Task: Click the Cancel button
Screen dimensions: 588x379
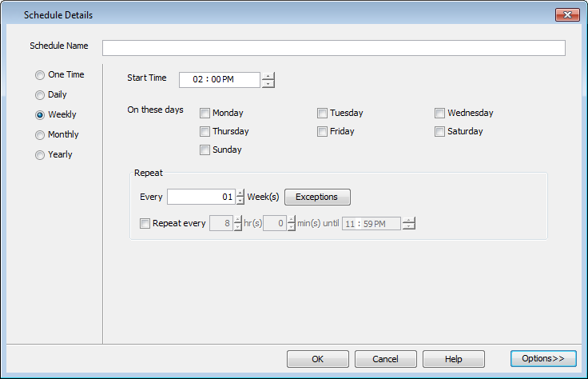Action: click(x=386, y=359)
